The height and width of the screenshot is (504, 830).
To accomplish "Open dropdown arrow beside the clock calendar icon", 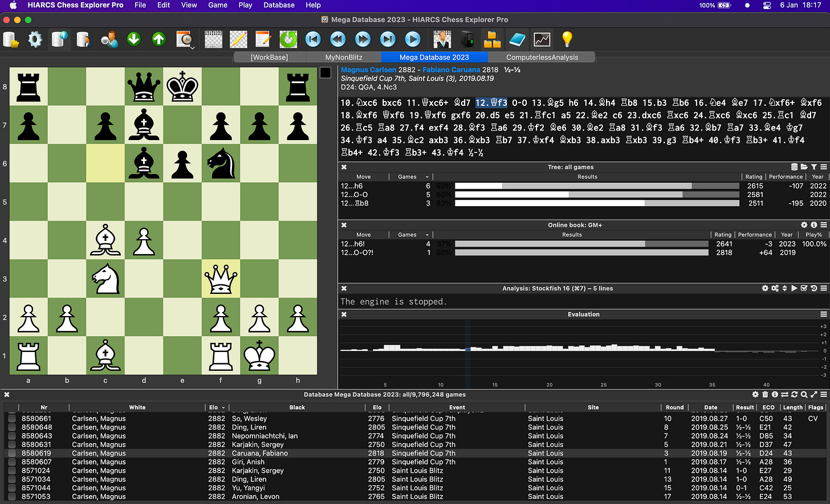I will tap(192, 47).
